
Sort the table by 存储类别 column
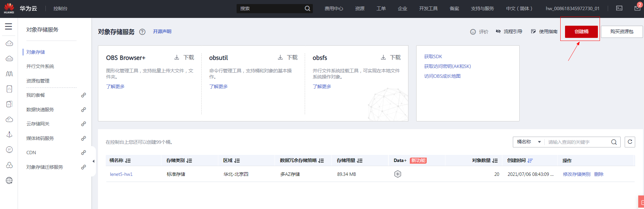[189, 161]
